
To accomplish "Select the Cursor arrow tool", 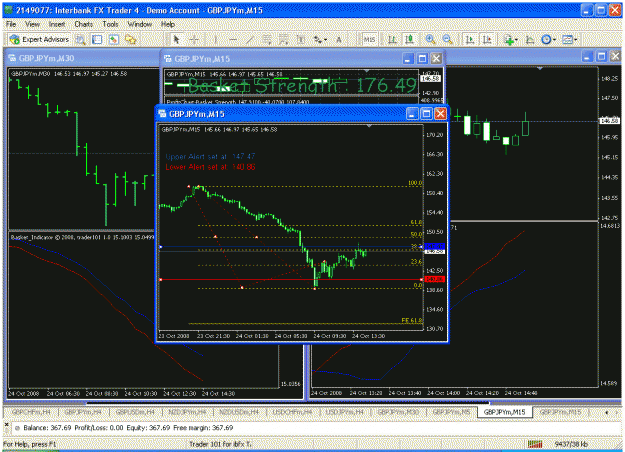I will 177,39.
